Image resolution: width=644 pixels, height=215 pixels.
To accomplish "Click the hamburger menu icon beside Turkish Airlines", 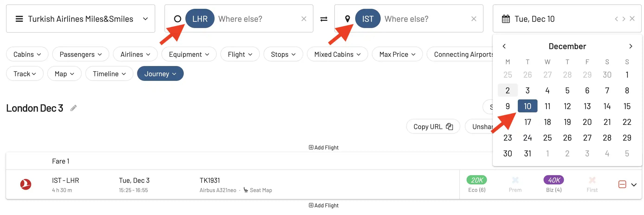I will coord(19,19).
